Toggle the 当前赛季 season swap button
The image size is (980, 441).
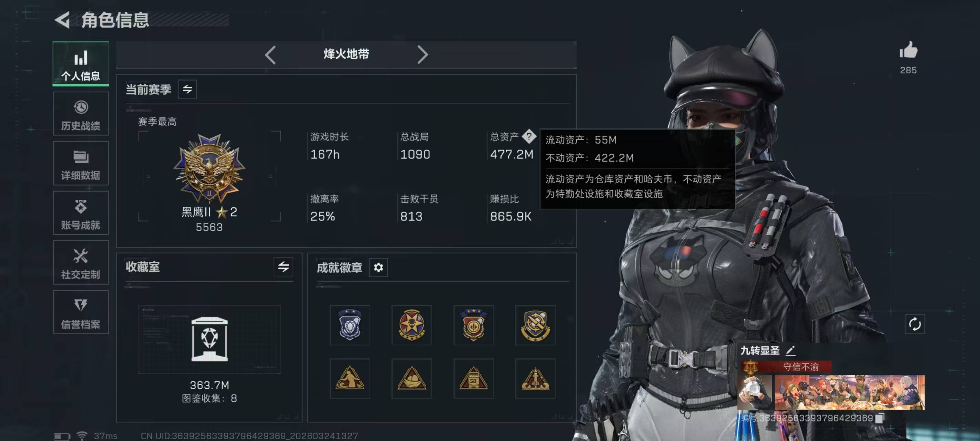click(187, 89)
